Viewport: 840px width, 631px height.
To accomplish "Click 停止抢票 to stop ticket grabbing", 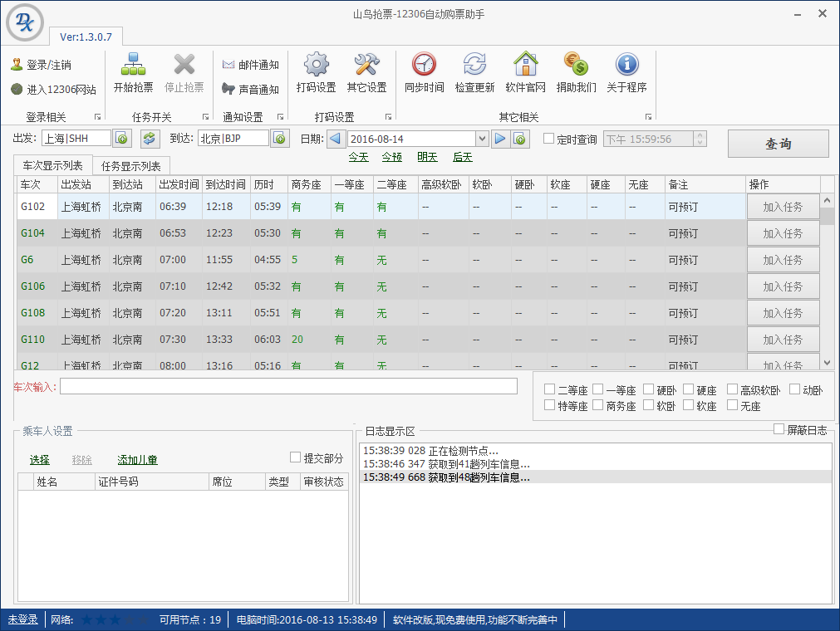I will [184, 73].
